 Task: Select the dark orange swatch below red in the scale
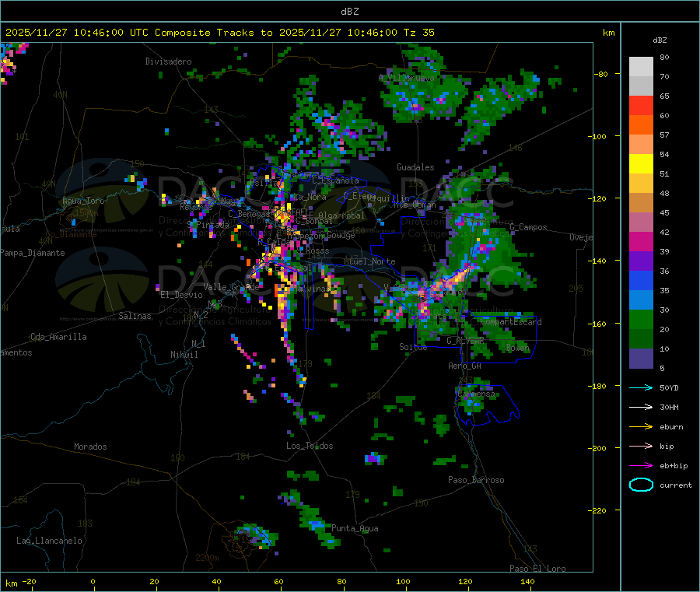pyautogui.click(x=641, y=125)
